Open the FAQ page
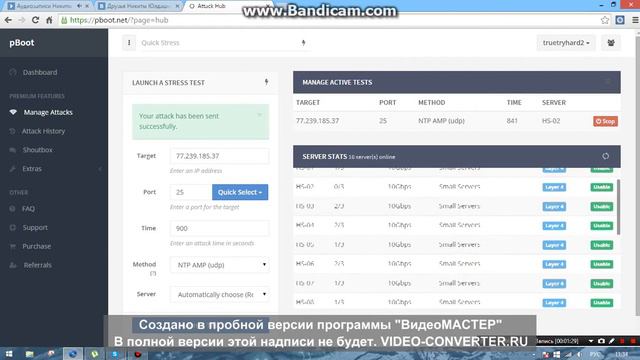Image resolution: width=640 pixels, height=360 pixels. 28,209
